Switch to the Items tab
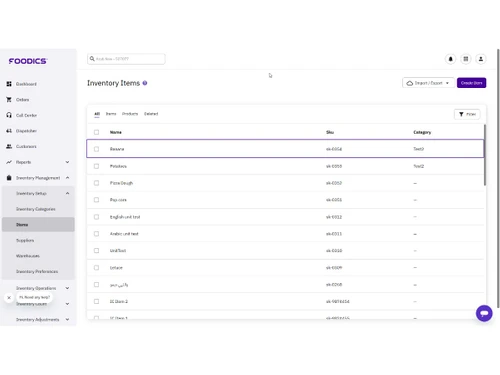Viewport: 500px width, 375px height. pos(111,114)
